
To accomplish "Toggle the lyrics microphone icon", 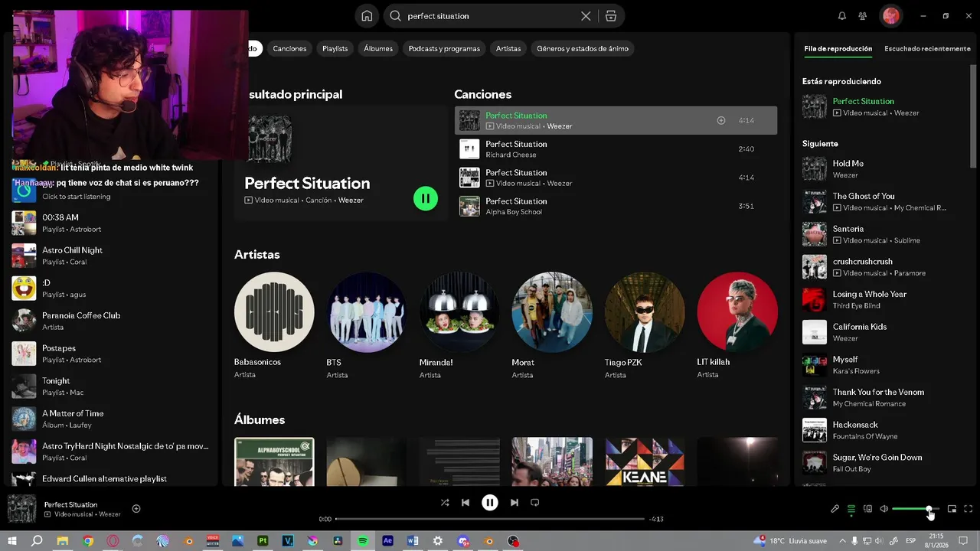I will click(x=835, y=509).
